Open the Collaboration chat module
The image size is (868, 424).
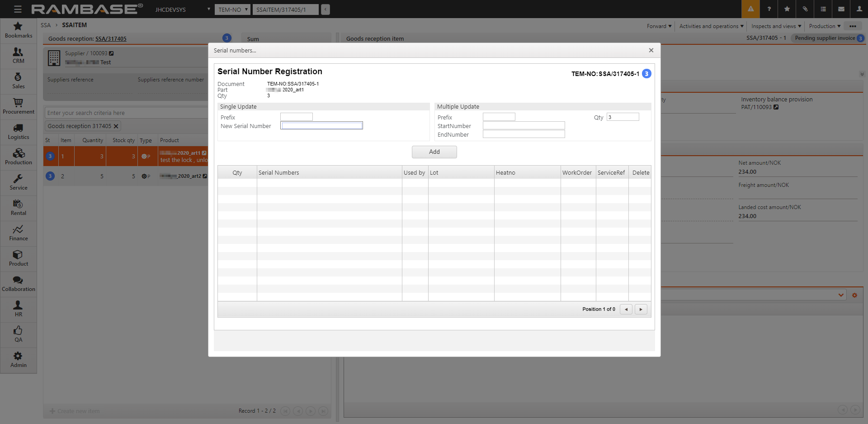(18, 284)
